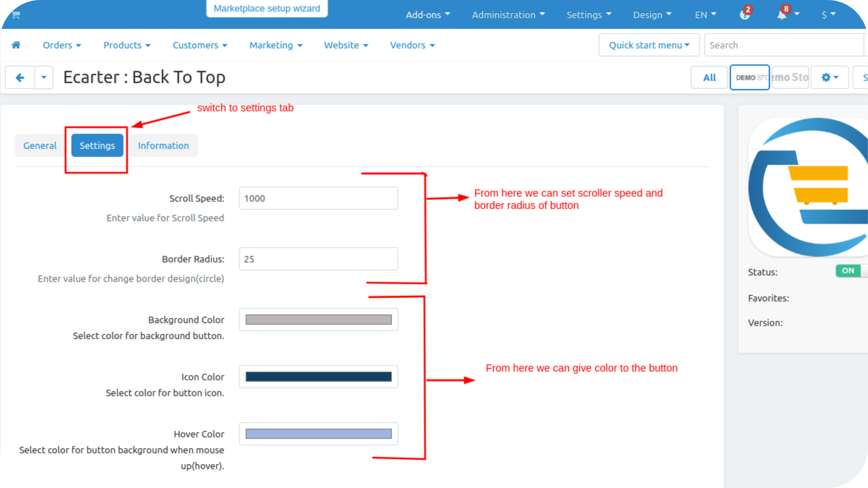
Task: Open the Icon Color dark blue swatch
Action: [319, 376]
